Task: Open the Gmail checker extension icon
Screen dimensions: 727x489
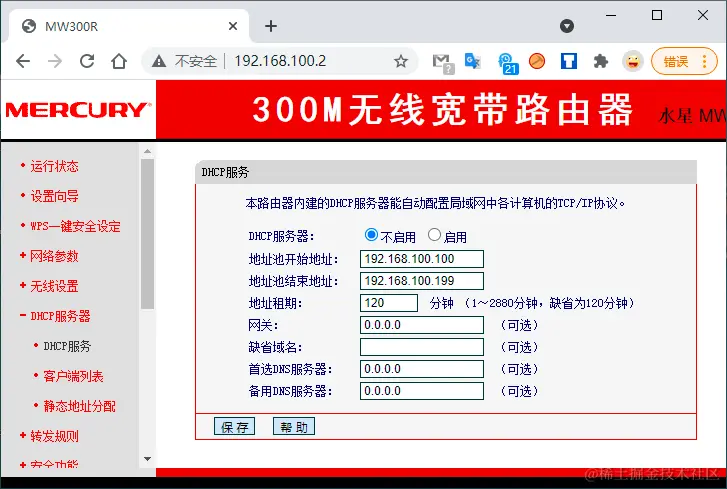Action: [x=442, y=63]
